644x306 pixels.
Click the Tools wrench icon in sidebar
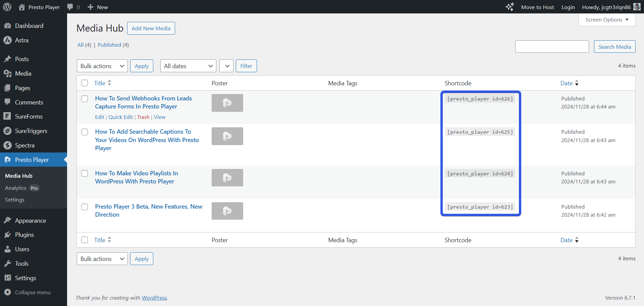click(x=7, y=264)
